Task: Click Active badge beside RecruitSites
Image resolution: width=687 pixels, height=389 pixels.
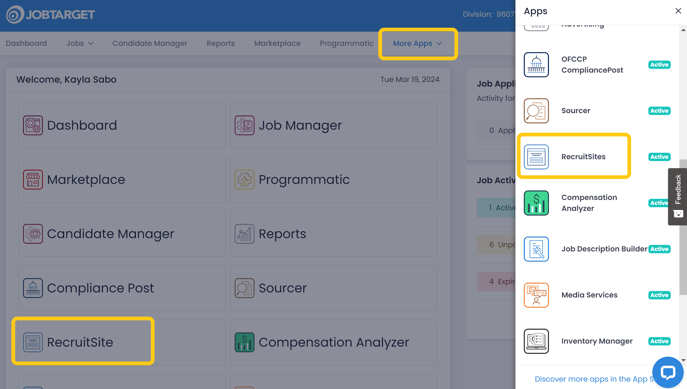Action: [x=659, y=157]
